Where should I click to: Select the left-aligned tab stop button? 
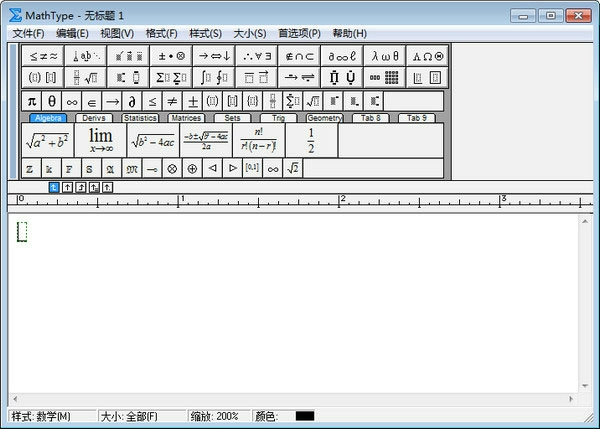[55, 187]
